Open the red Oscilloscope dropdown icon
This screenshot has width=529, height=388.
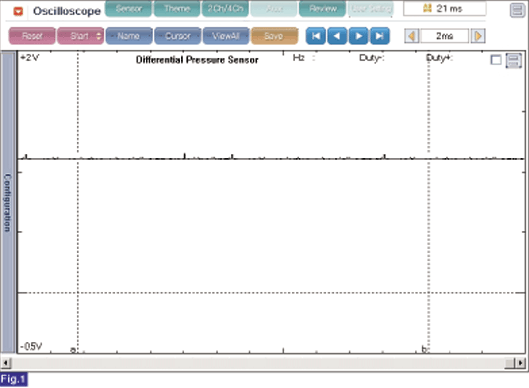click(x=18, y=11)
